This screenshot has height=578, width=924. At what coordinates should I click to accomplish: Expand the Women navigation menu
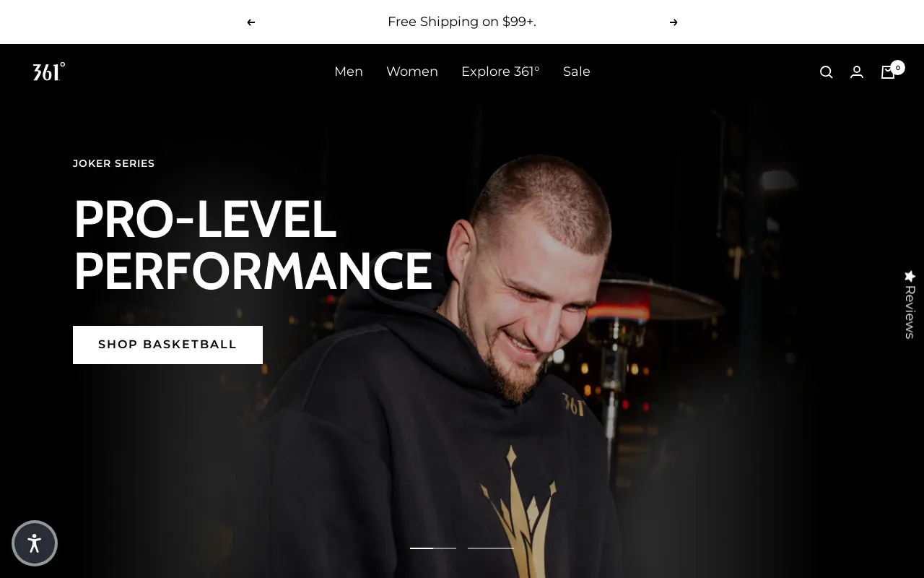click(412, 72)
